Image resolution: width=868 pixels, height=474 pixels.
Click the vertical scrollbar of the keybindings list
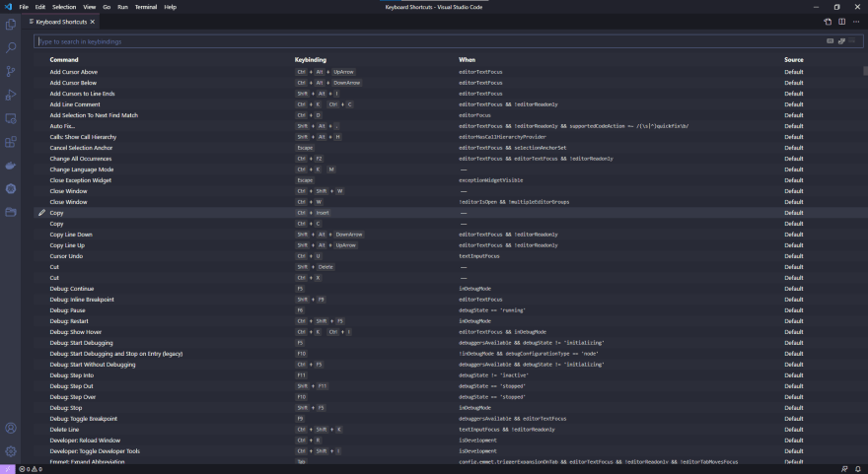[865, 71]
